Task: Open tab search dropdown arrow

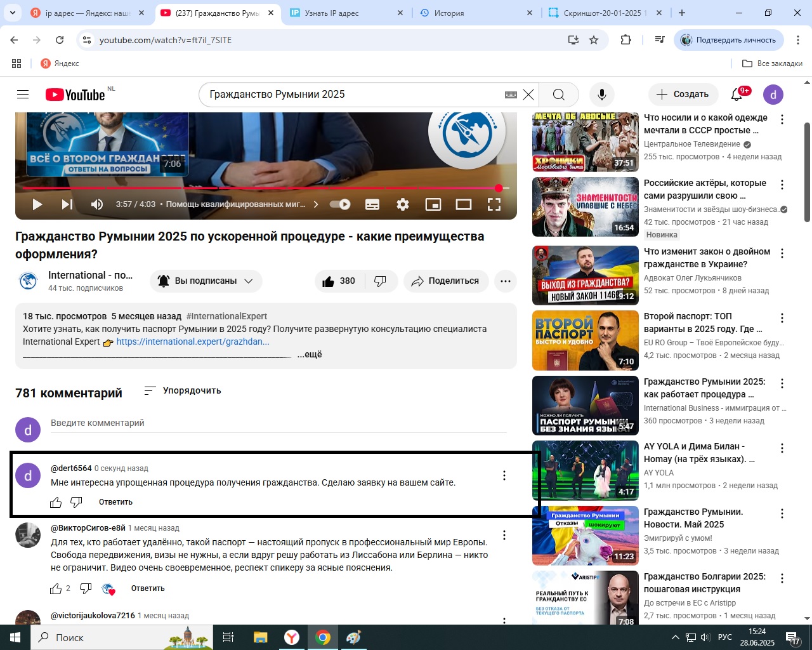Action: point(13,13)
